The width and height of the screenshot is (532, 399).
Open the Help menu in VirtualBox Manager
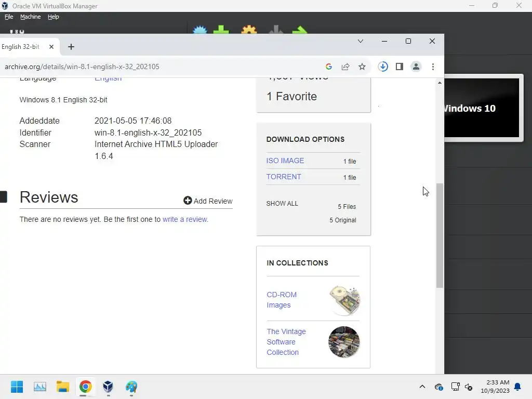pyautogui.click(x=54, y=17)
